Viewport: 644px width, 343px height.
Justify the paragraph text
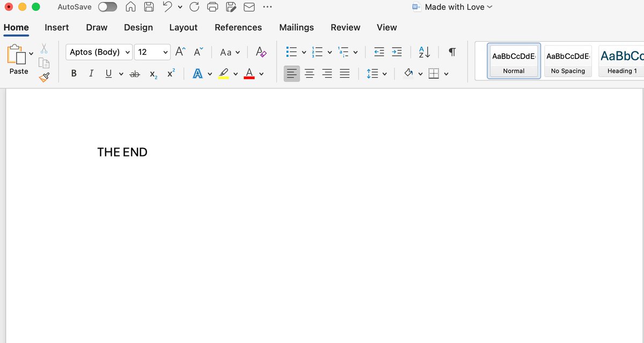tap(345, 73)
